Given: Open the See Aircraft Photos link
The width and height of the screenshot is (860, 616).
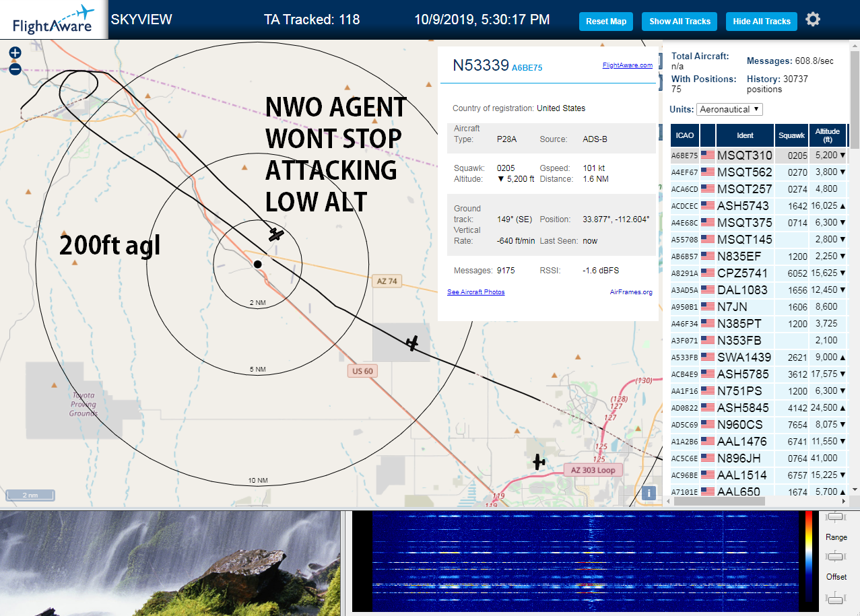Looking at the screenshot, I should pyautogui.click(x=476, y=292).
